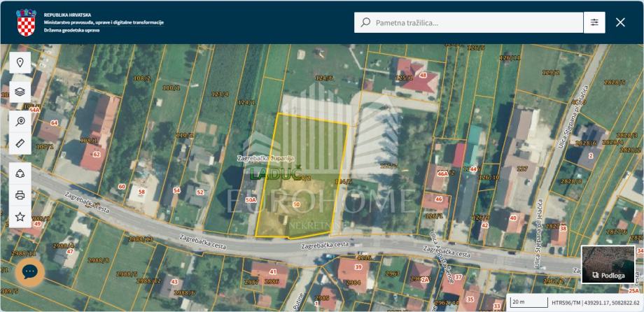Click parcel label 2828/5
This screenshot has width=644, height=312.
pyautogui.click(x=615, y=82)
